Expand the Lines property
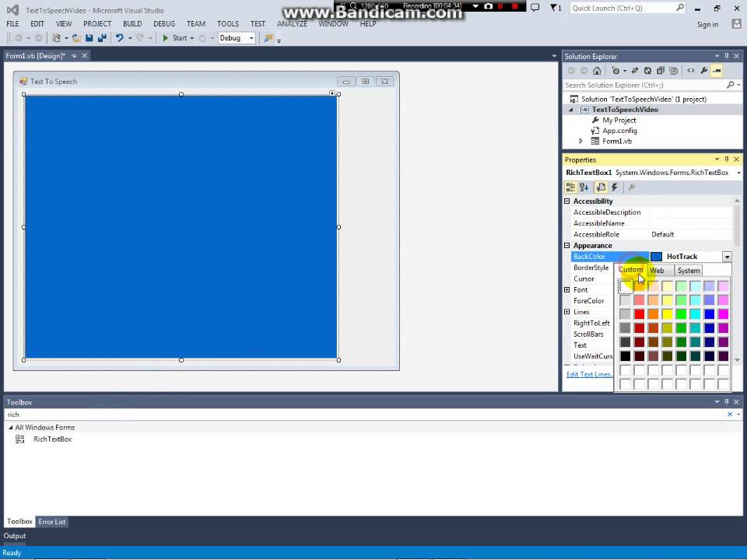Screen dimensions: 747x560 tap(567, 312)
